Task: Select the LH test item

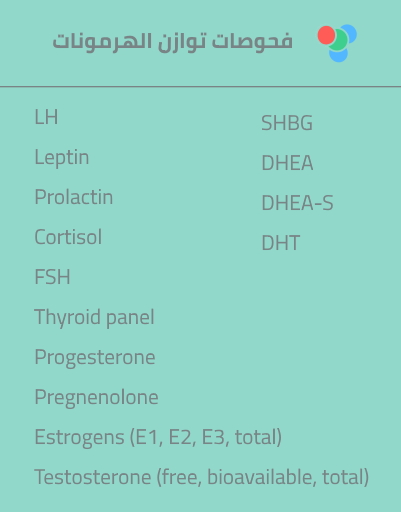Action: pyautogui.click(x=46, y=117)
